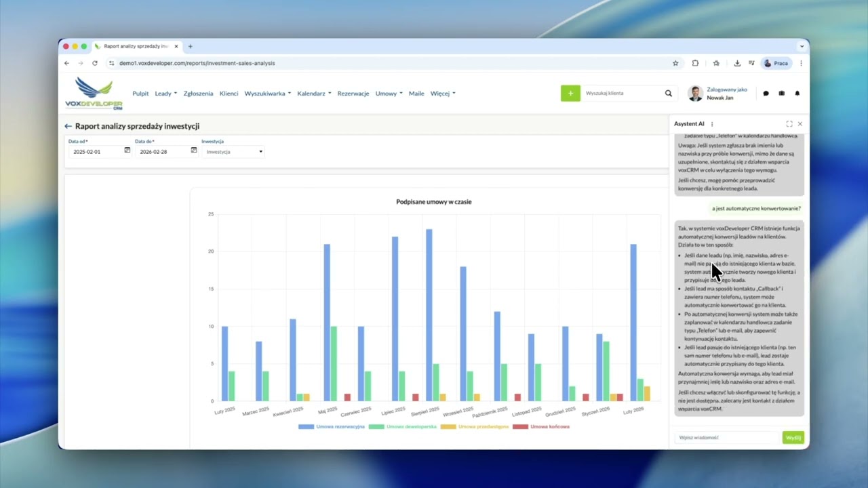Image resolution: width=868 pixels, height=488 pixels.
Task: Open the calendar picker for Data do
Action: pos(193,150)
